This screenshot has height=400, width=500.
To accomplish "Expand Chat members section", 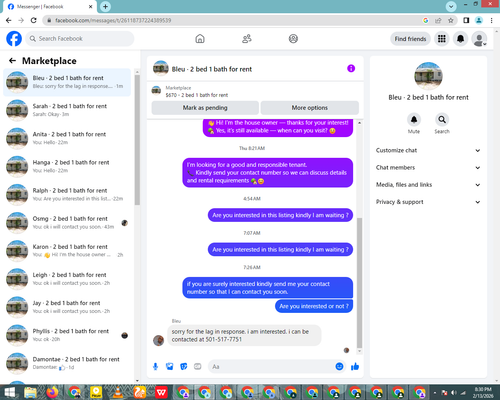I will click(x=428, y=168).
